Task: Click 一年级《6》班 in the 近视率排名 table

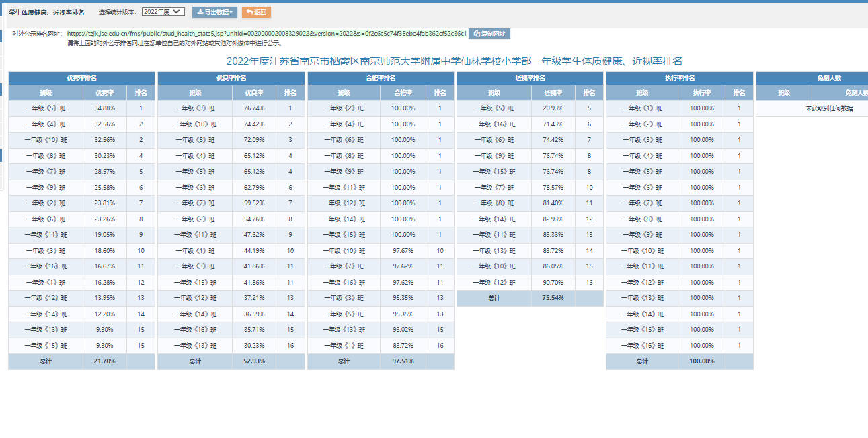Action: tap(494, 140)
